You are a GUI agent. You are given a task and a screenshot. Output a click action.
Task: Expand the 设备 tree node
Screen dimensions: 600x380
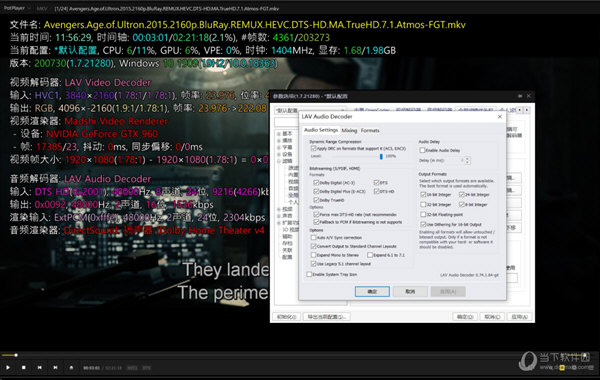[x=279, y=155]
